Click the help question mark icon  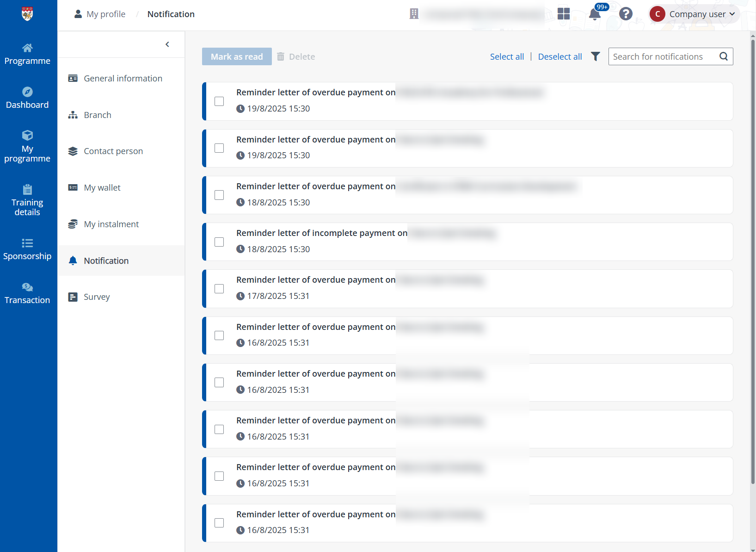pos(626,14)
